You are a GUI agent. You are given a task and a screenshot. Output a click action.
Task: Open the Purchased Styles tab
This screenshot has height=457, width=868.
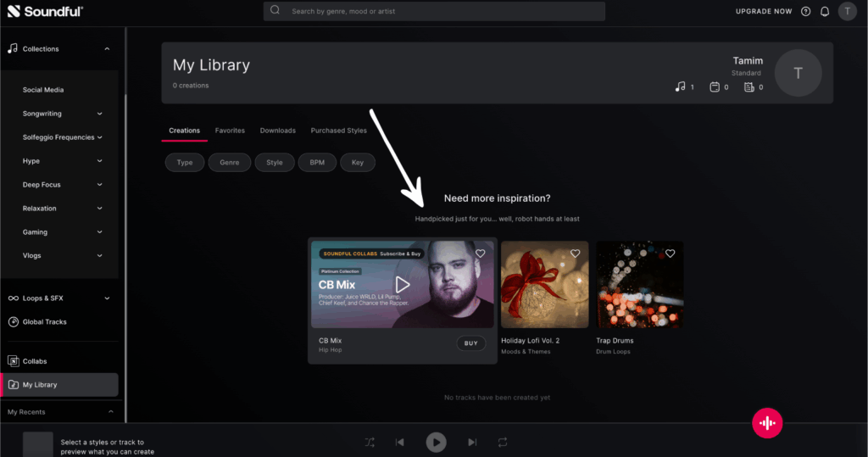click(x=338, y=131)
